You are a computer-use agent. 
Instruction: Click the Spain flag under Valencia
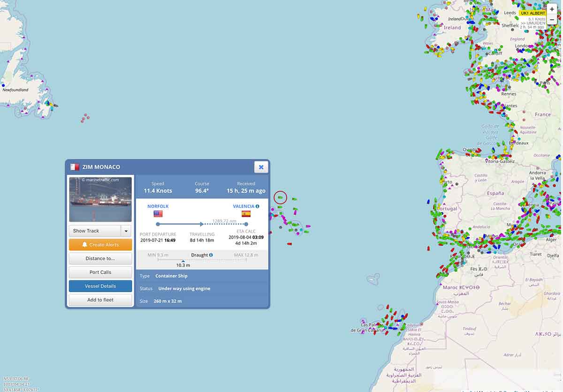(246, 214)
